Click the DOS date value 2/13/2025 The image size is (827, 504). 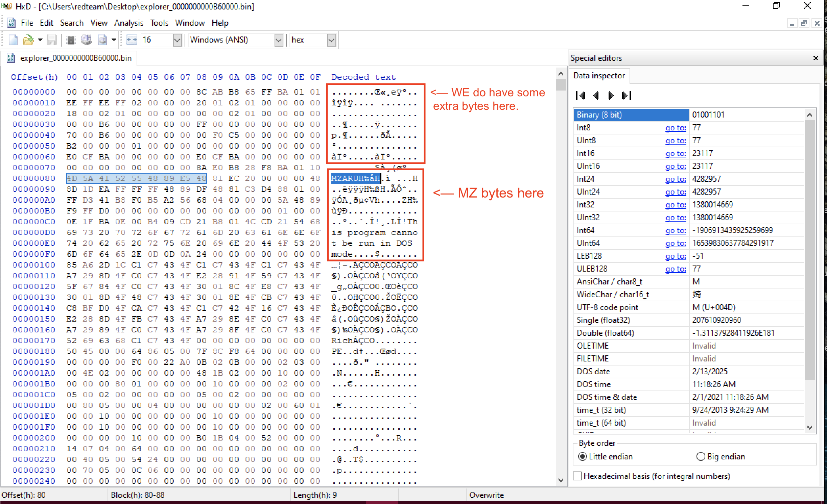pyautogui.click(x=709, y=372)
